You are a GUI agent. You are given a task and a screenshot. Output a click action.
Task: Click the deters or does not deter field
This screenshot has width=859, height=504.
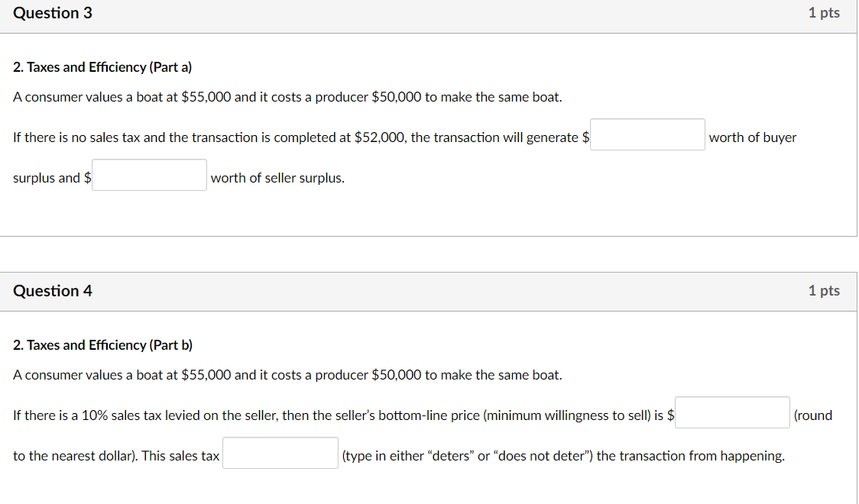click(x=280, y=452)
